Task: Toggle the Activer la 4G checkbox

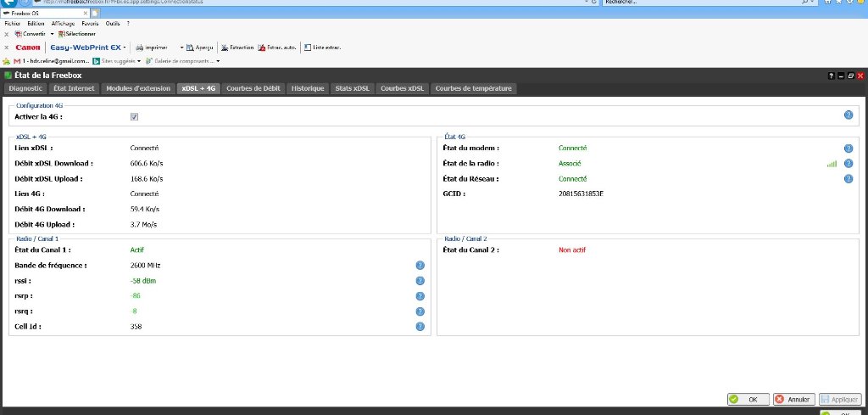Action: (134, 116)
